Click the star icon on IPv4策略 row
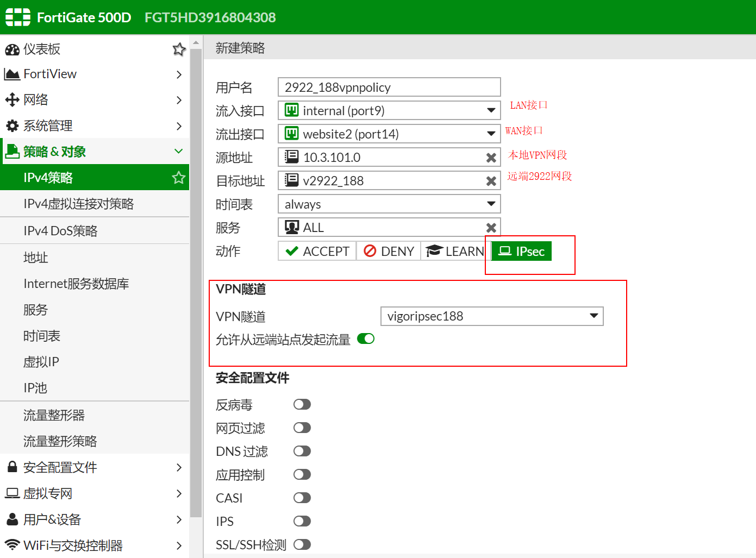Image resolution: width=756 pixels, height=558 pixels. 179,178
